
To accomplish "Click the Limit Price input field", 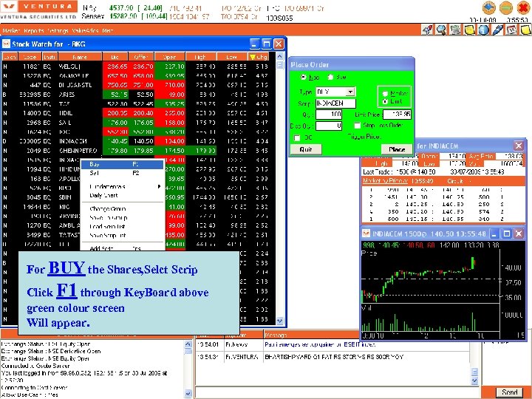I will coord(397,115).
